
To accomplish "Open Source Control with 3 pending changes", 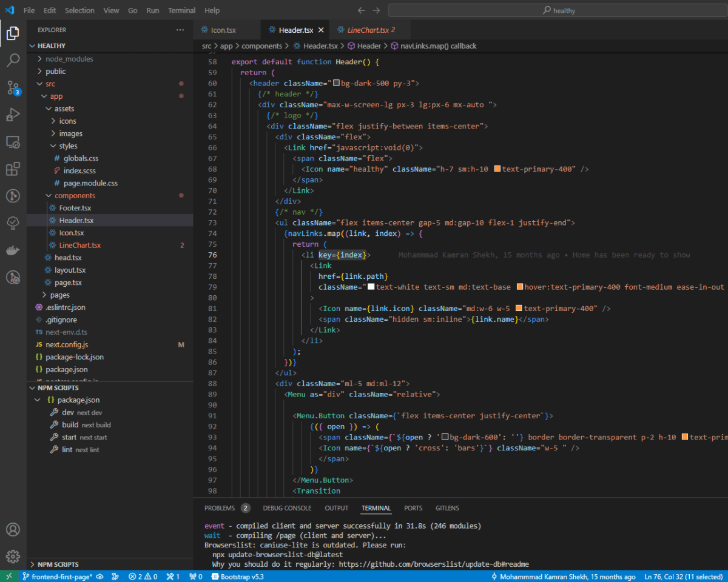I will tap(13, 87).
